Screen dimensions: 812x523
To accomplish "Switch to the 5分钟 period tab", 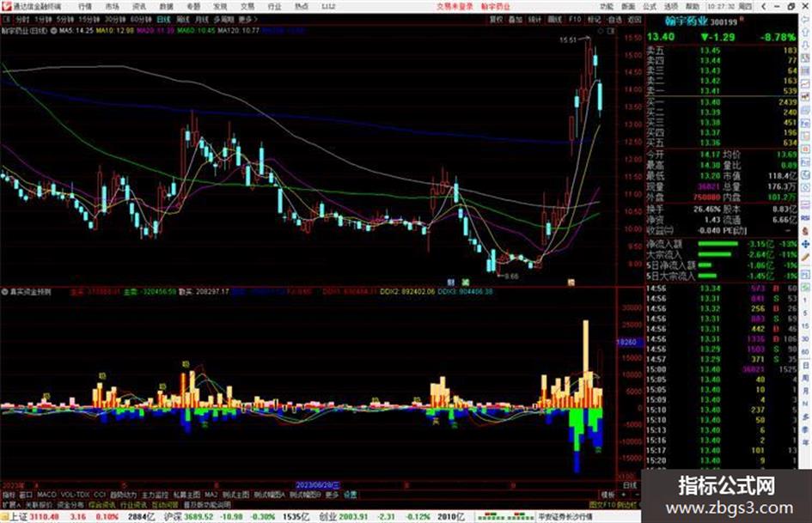I will click(65, 19).
